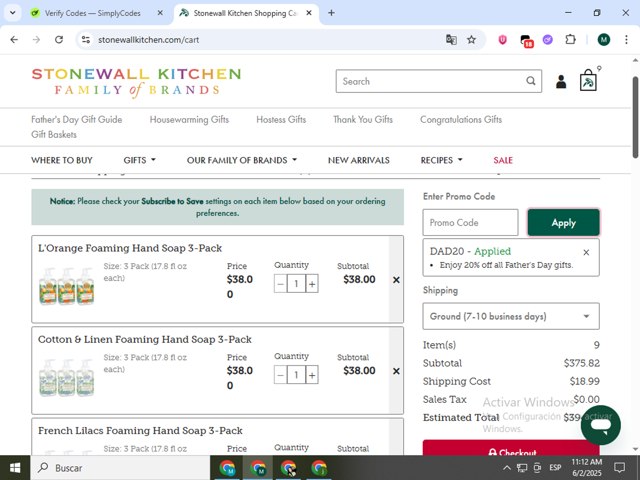
Task: Increase L'Orange Hand Soap quantity
Action: point(312,284)
